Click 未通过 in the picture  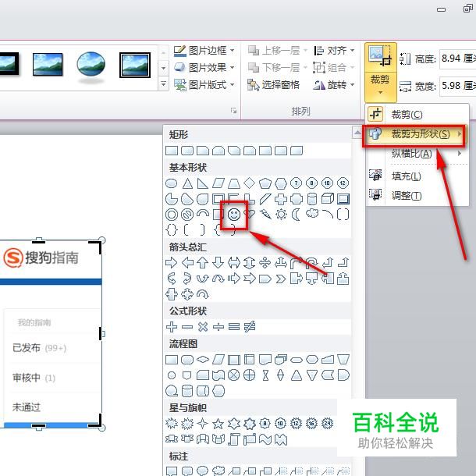(x=27, y=407)
